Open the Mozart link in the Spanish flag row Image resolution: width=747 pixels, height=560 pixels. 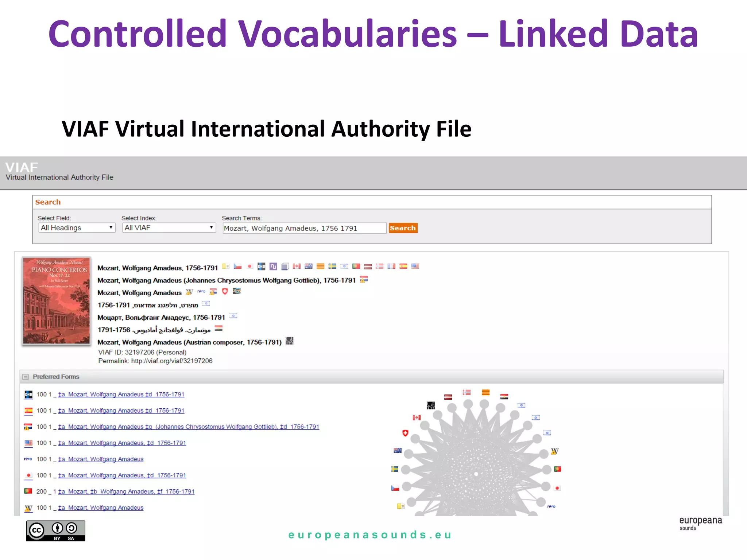121,411
